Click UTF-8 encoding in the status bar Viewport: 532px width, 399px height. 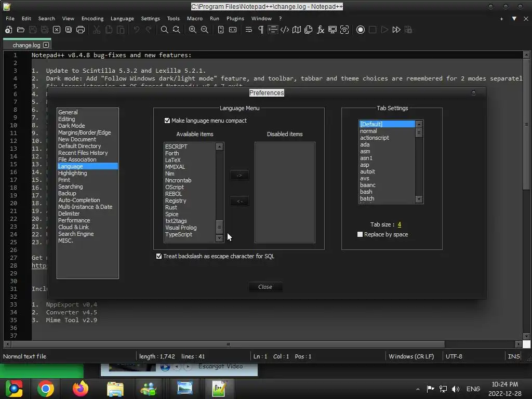pyautogui.click(x=454, y=356)
